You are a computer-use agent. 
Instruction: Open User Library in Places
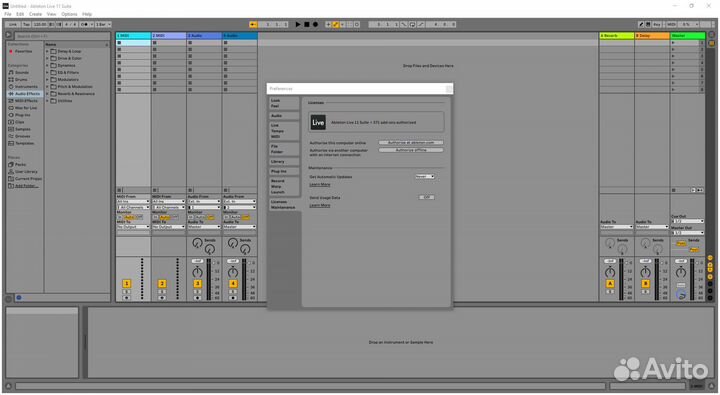(26, 172)
